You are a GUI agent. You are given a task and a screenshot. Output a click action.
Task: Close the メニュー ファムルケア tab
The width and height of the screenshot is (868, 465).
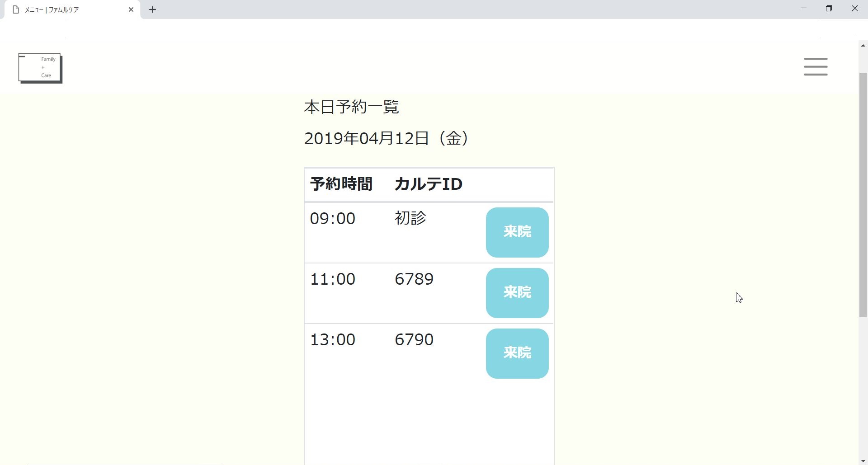[131, 9]
